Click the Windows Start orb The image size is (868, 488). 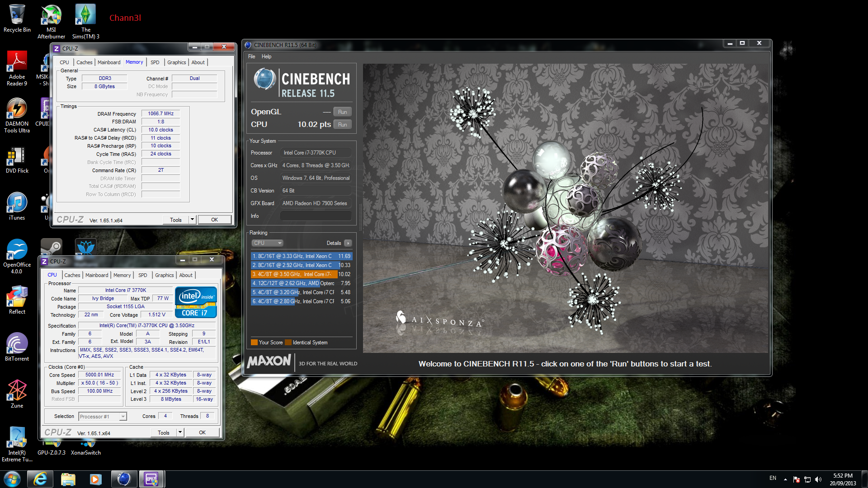point(12,479)
